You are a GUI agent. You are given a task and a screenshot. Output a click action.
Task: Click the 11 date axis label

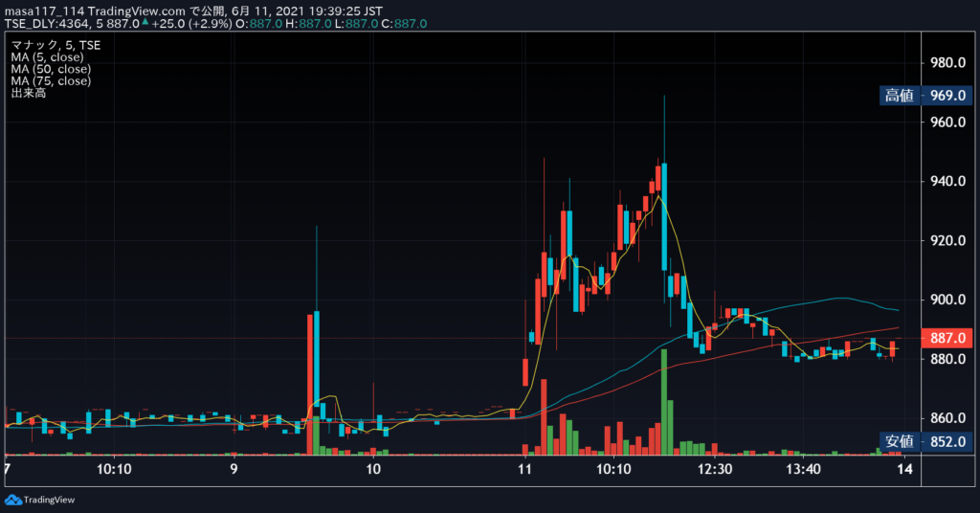pyautogui.click(x=524, y=469)
